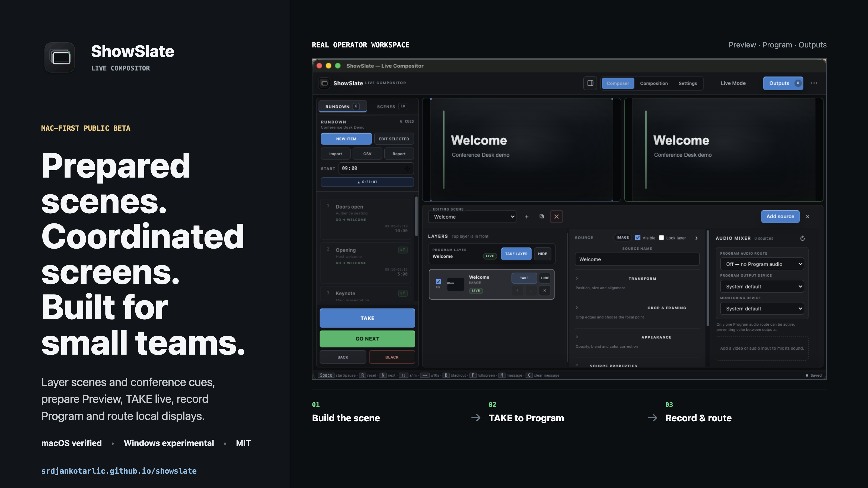
Task: Click the Add source button
Action: coord(780,217)
